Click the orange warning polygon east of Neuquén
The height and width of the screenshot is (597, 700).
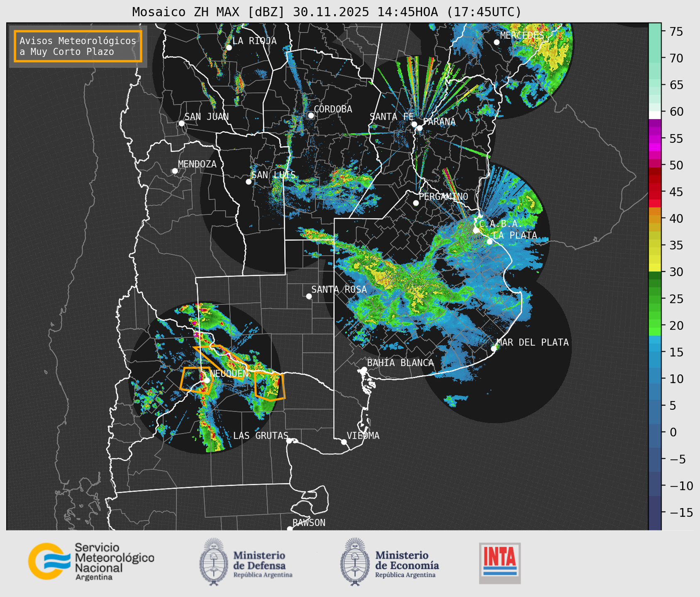click(270, 387)
